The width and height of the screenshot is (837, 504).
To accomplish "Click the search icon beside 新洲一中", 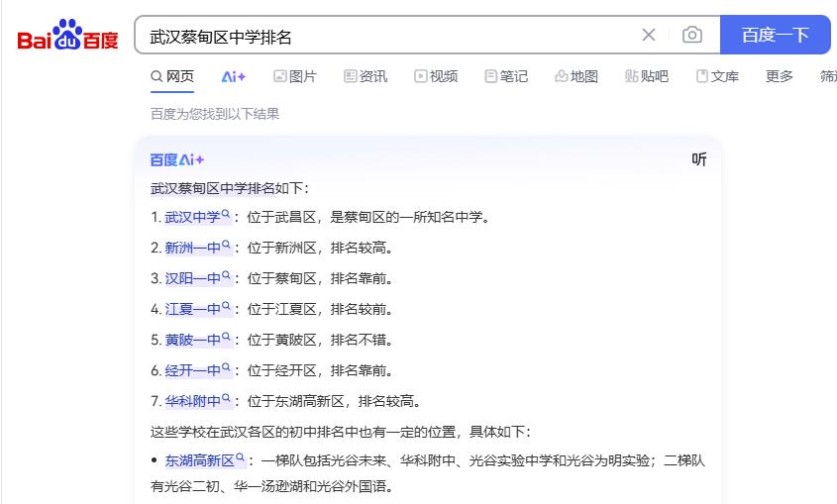I will click(x=226, y=245).
